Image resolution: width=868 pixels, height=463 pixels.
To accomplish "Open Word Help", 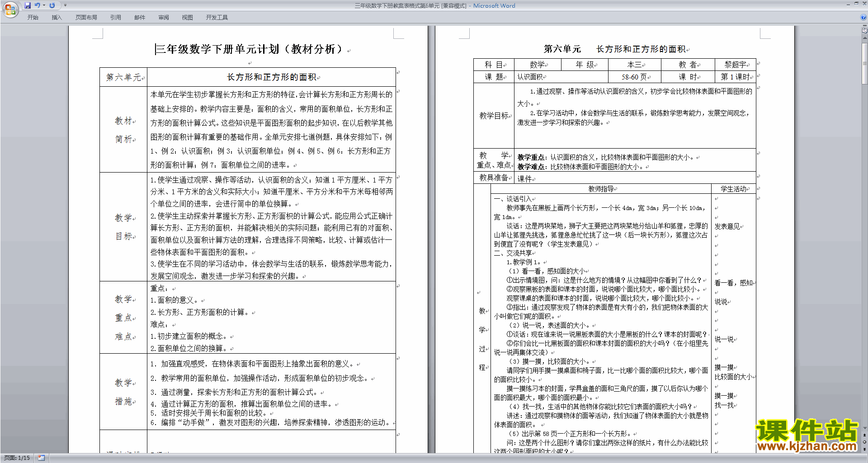I will 863,17.
